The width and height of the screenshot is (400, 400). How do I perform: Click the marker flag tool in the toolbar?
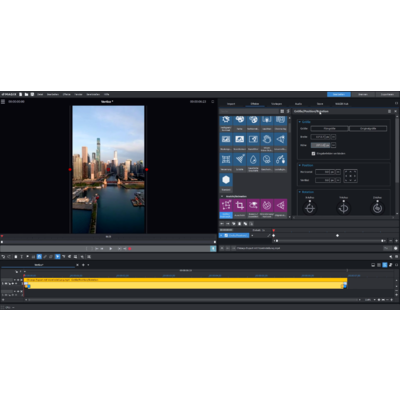click(x=28, y=257)
